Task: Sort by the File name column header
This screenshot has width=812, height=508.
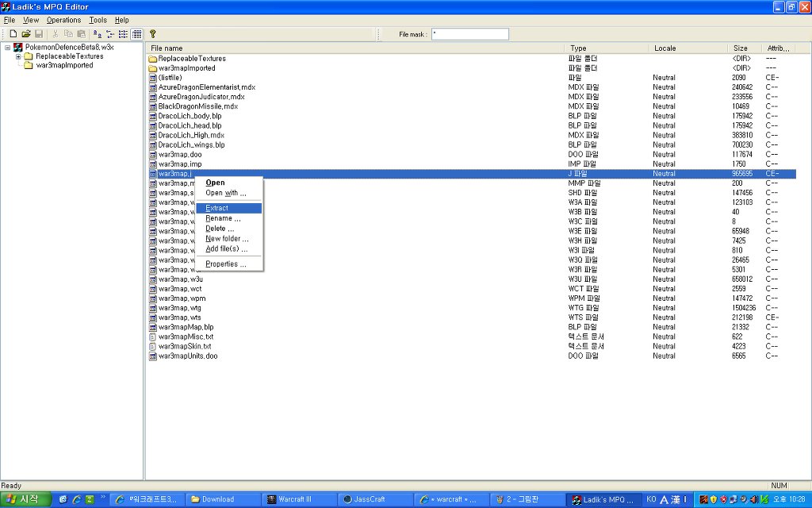Action: [354, 48]
